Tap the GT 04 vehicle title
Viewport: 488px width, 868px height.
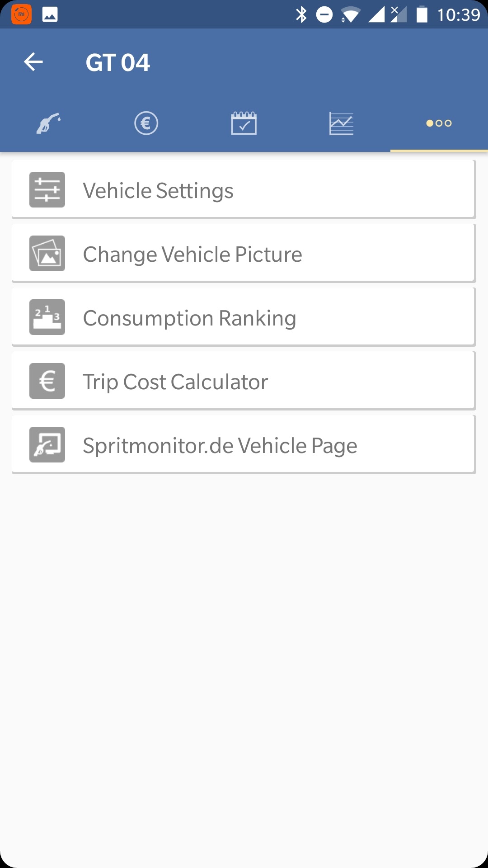117,62
